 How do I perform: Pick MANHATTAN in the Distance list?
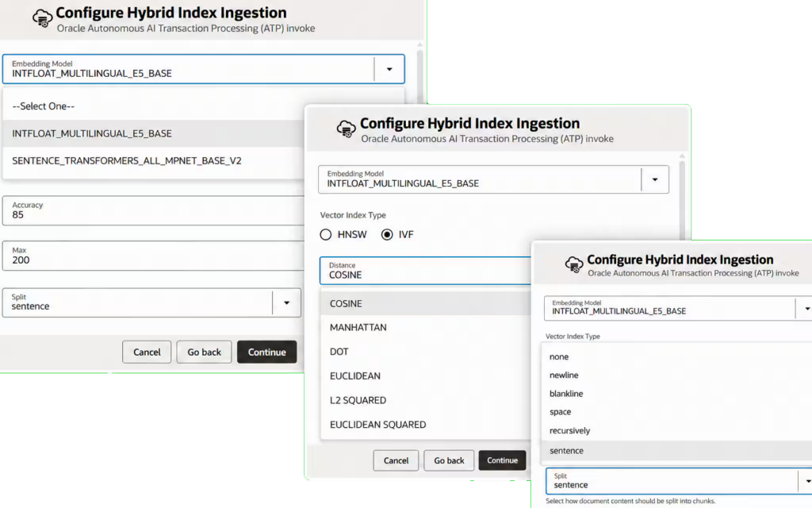pos(426,328)
